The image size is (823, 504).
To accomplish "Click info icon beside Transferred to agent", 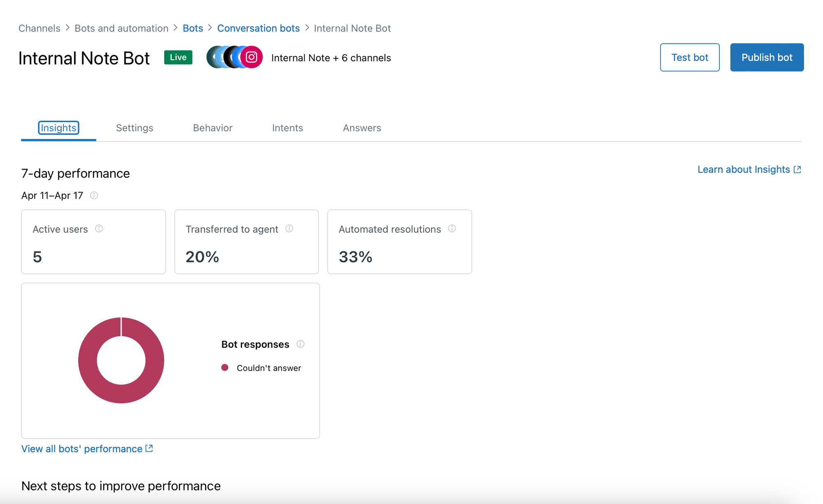I will (289, 229).
